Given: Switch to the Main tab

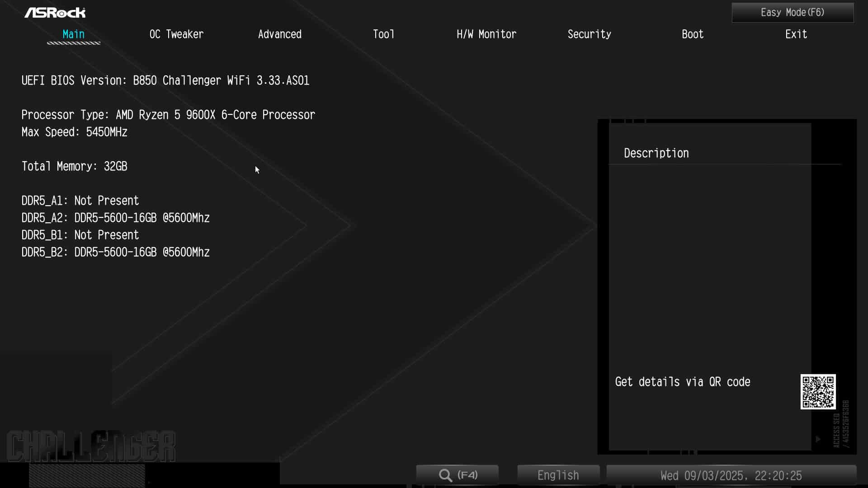Looking at the screenshot, I should pyautogui.click(x=73, y=34).
